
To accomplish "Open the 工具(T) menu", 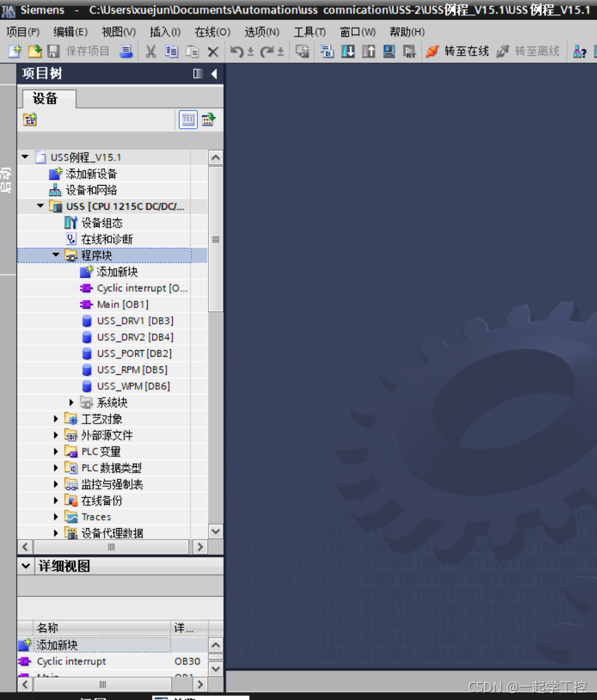I will click(x=310, y=32).
